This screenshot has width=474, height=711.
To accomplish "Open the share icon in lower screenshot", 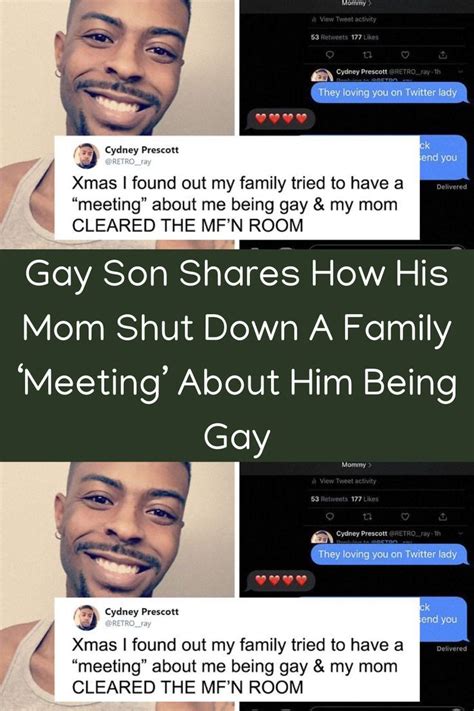I will pos(443,516).
